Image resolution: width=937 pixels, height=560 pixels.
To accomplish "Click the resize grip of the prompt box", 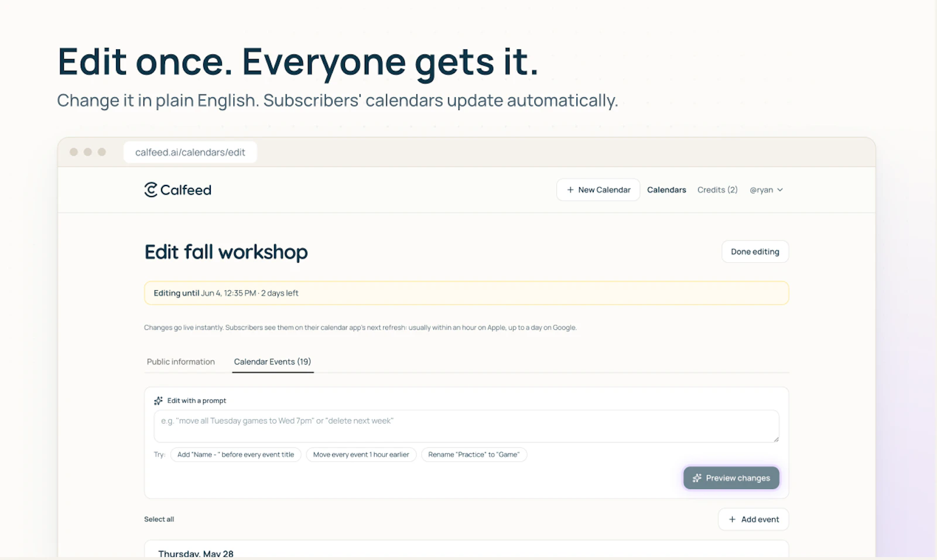I will (x=776, y=439).
